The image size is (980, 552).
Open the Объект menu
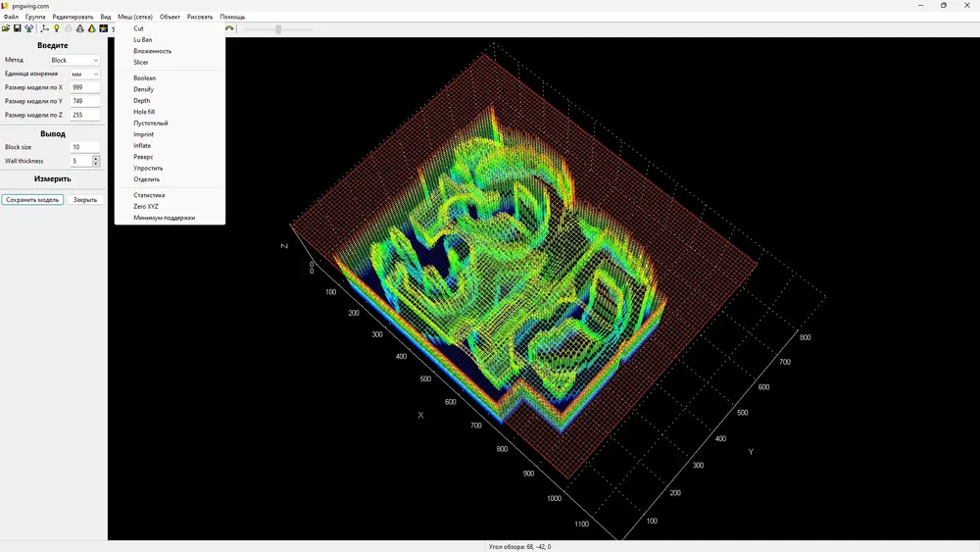[170, 17]
